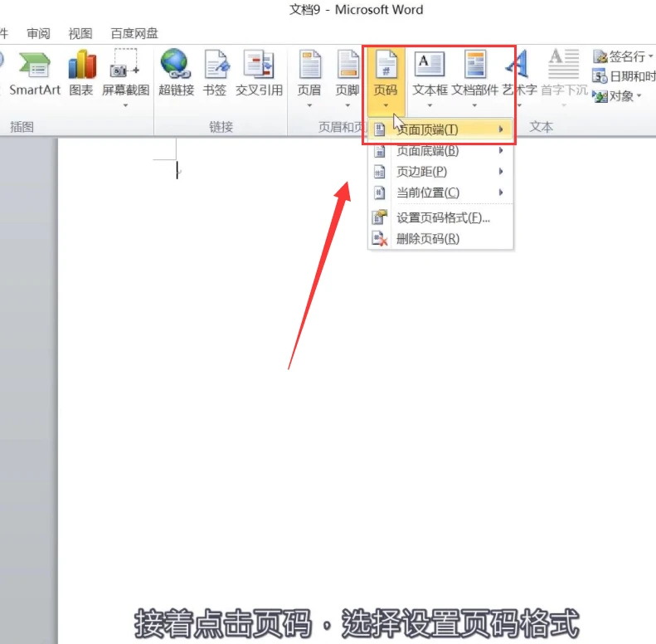
Task: Add a bookmark with 书签
Action: point(215,73)
